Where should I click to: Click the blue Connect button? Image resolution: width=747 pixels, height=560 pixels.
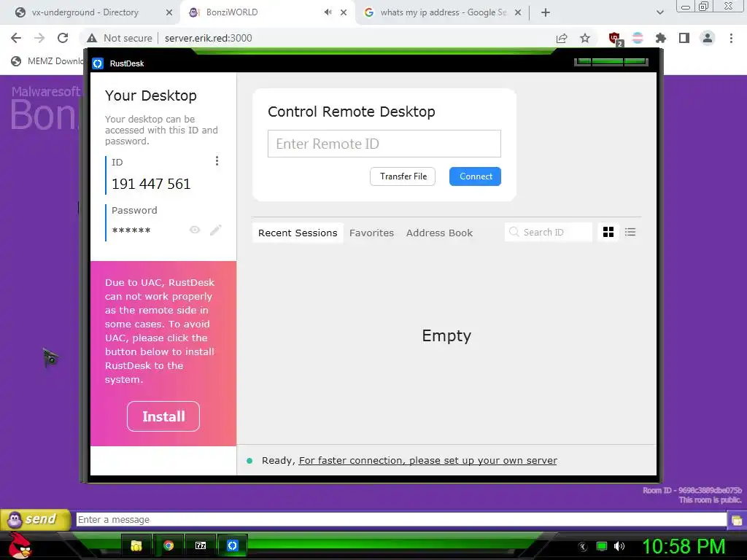point(475,176)
